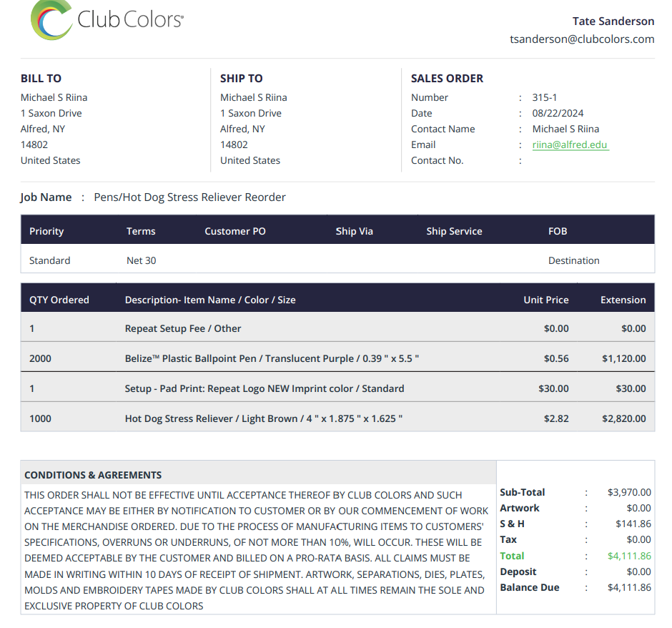Click the $2,820.00 extension amount
This screenshot has height=628, width=672.
coord(623,419)
